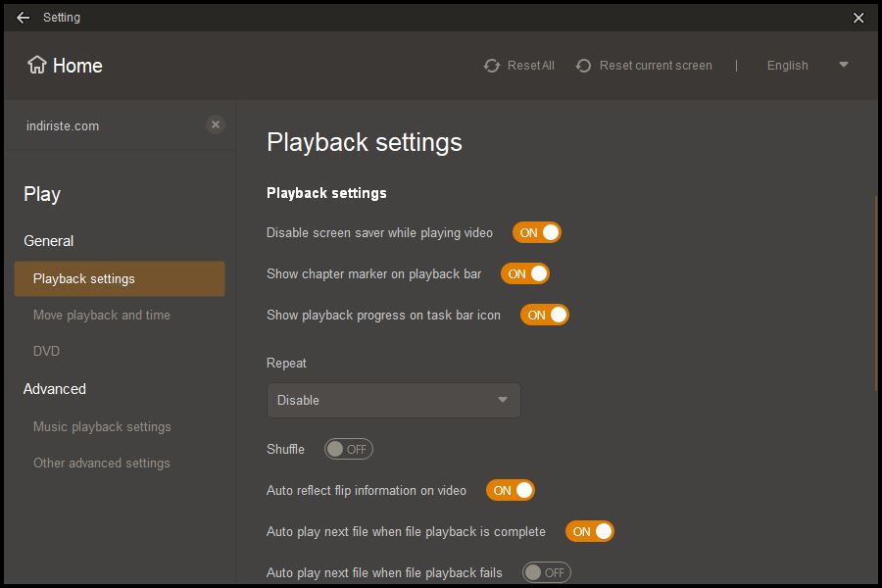Screen dimensions: 882x588
Task: Expand the English language dropdown arrow
Action: pyautogui.click(x=843, y=65)
